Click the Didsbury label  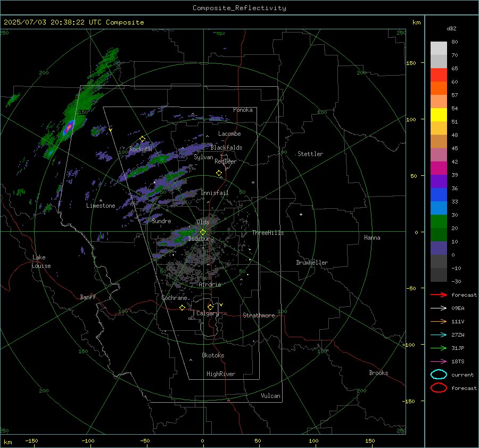pos(201,239)
